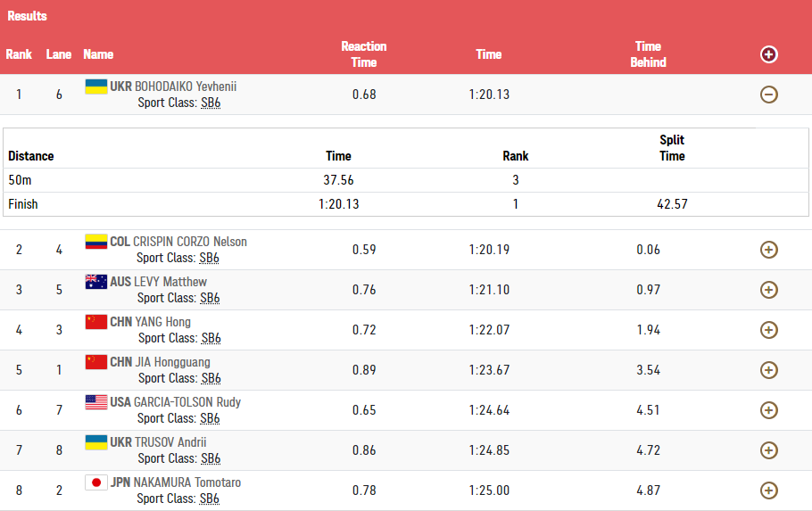Expand Nakamura Tomotaro split times
This screenshot has width=812, height=511.
click(768, 490)
